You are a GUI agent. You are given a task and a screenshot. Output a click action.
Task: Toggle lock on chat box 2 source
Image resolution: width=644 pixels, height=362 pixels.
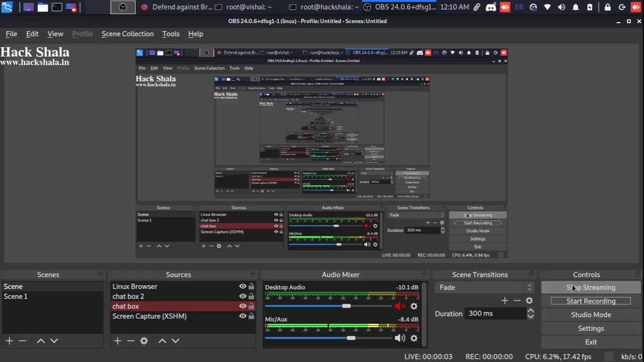251,296
